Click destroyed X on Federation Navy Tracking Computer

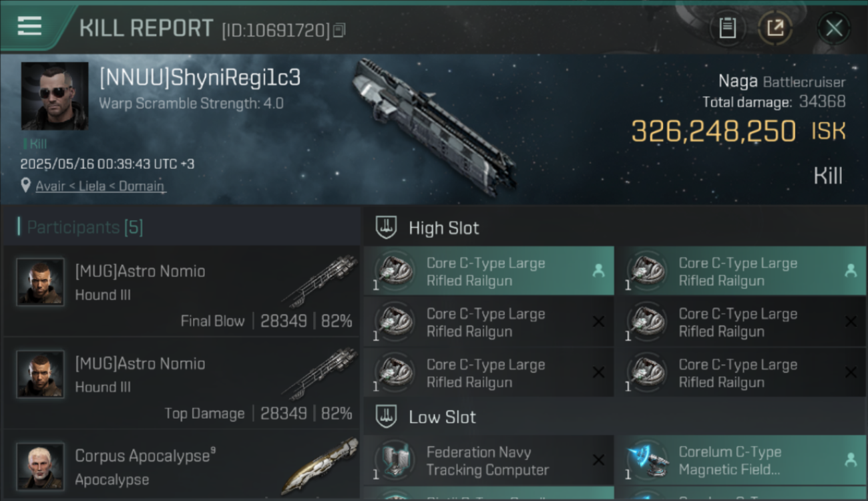(598, 460)
